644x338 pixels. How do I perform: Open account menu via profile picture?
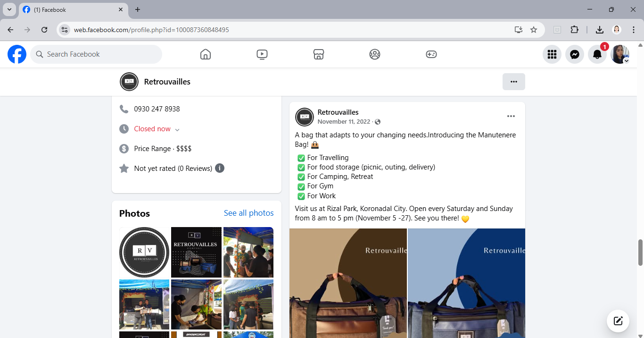tap(620, 54)
